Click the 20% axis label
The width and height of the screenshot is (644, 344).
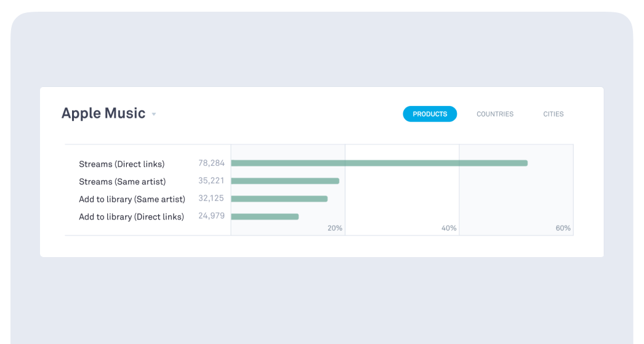pyautogui.click(x=334, y=228)
